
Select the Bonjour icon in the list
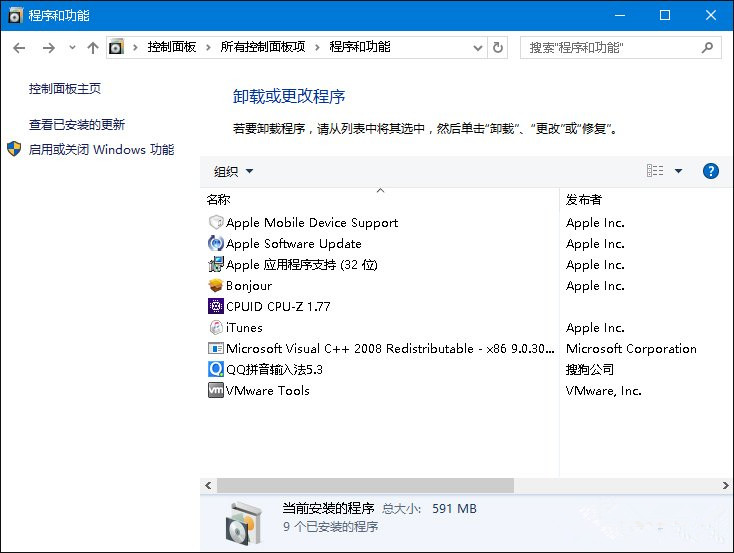(x=215, y=286)
